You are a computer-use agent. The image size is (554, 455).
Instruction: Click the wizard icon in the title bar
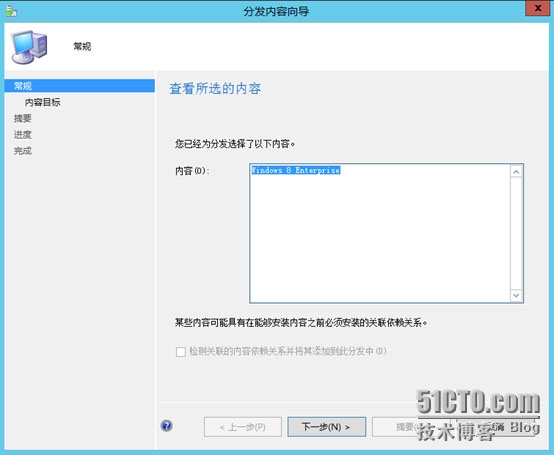pos(11,11)
